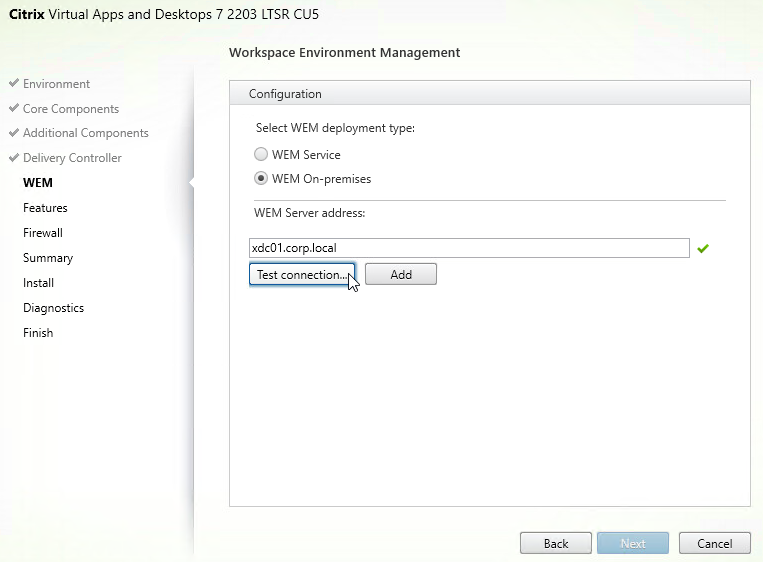Click the Delivery Controller checkmark icon
Viewport: 763px width, 562px height.
tap(14, 157)
